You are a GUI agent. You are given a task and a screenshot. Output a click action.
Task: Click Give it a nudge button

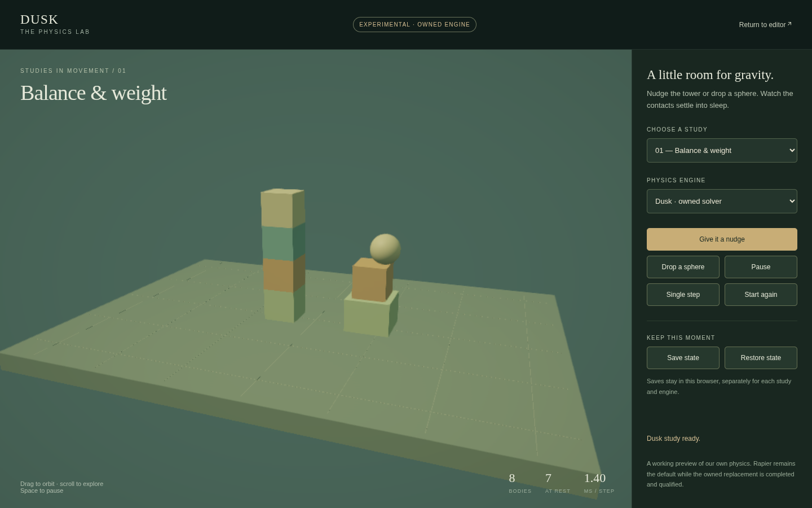722,239
